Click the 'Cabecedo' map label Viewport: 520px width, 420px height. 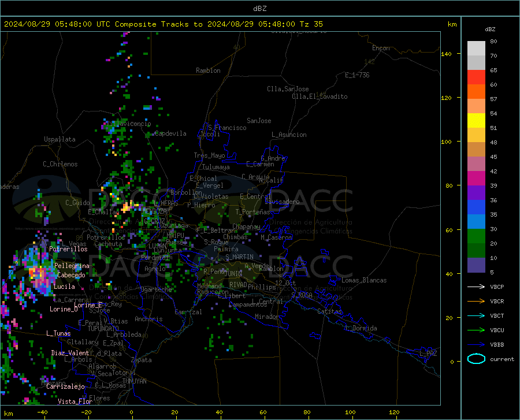click(71, 275)
